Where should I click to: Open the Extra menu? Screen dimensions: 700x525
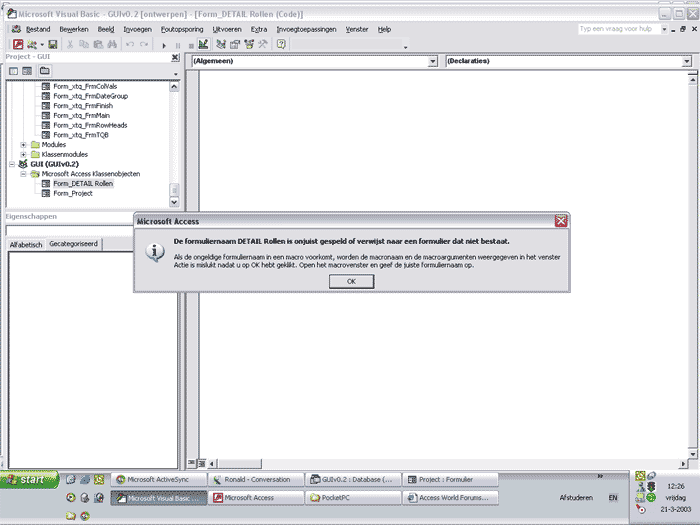[x=259, y=29]
